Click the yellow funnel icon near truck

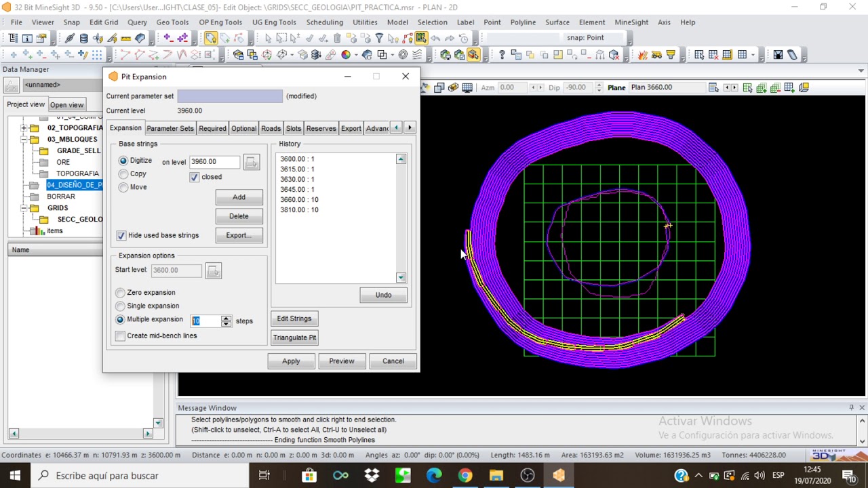point(670,54)
